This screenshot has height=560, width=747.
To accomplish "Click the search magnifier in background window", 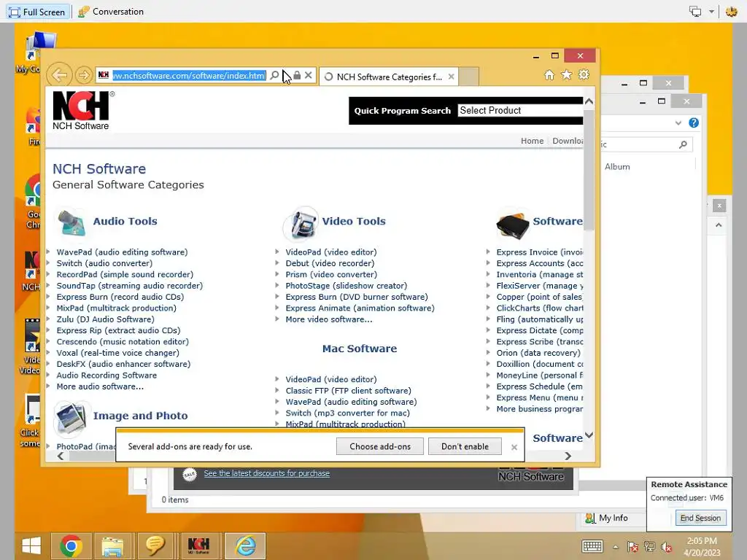I will click(x=683, y=144).
